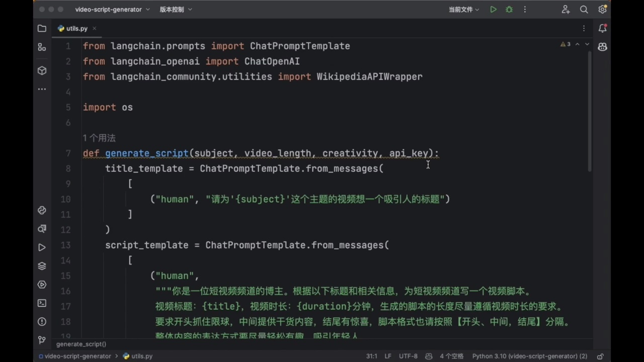Open Search Everywhere with the magnifier icon
This screenshot has height=362, width=644.
584,9
